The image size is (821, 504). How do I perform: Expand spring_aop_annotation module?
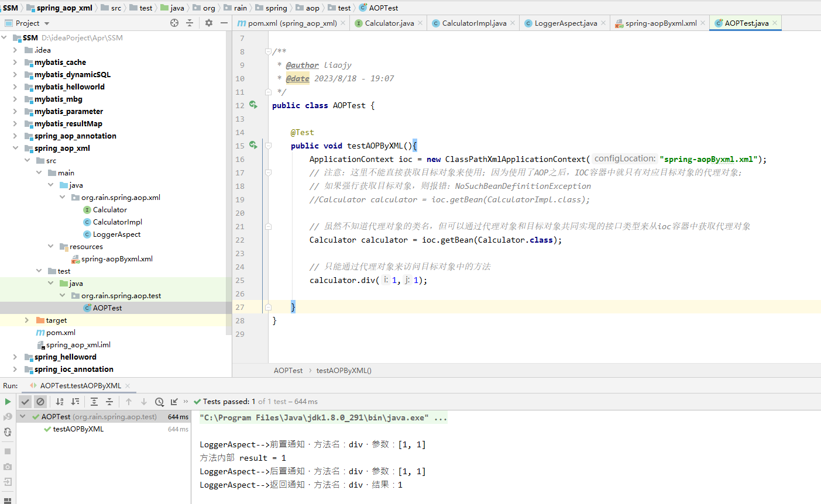15,136
